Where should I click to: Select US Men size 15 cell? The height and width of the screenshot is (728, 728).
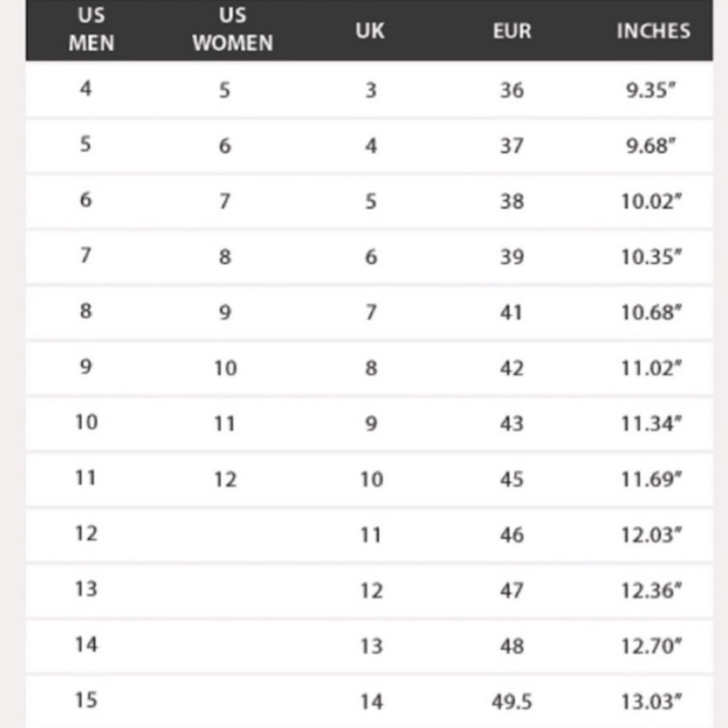pos(87,700)
